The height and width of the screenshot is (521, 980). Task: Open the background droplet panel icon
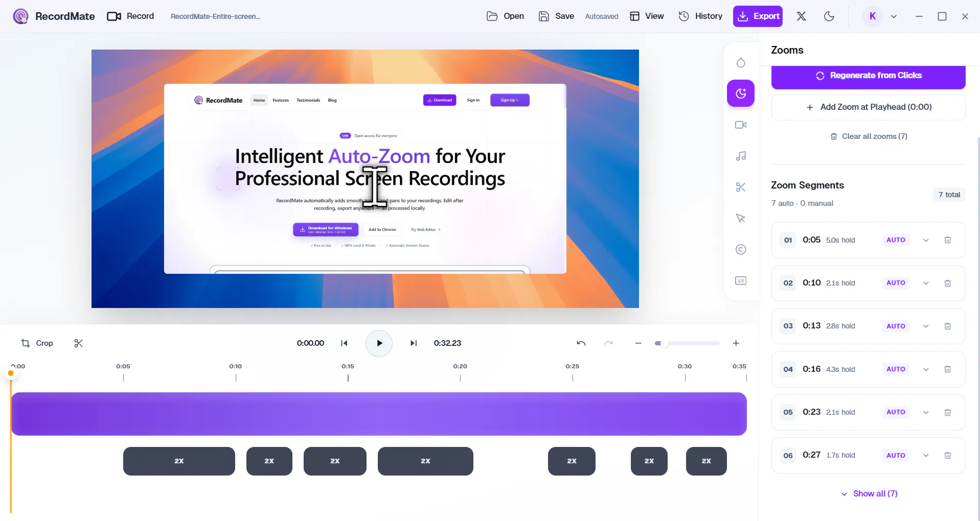741,62
